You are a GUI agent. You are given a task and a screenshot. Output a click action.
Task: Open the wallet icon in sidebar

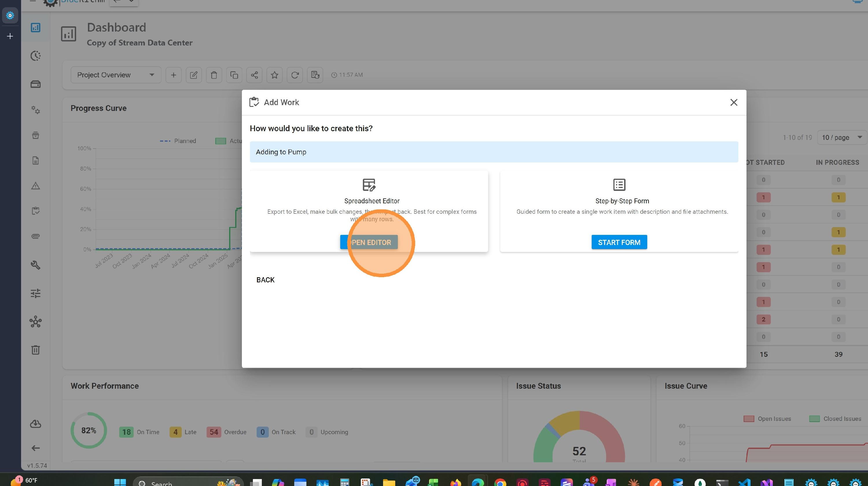pyautogui.click(x=35, y=84)
